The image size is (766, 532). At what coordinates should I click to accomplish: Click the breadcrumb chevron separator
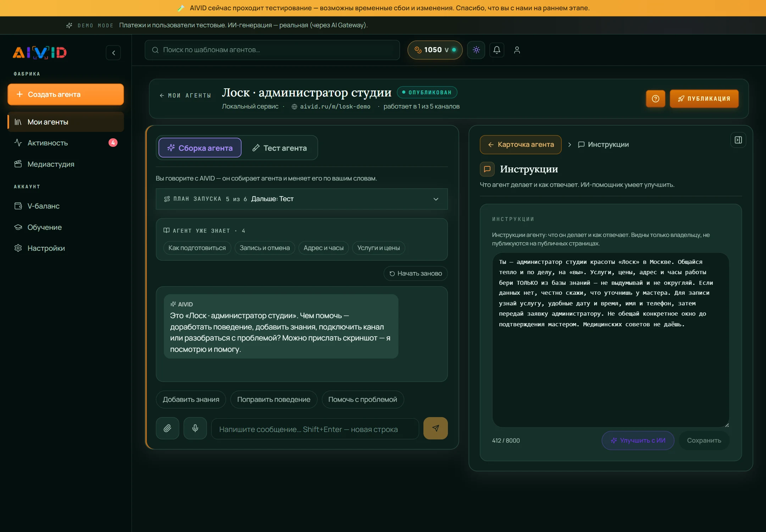pos(570,144)
